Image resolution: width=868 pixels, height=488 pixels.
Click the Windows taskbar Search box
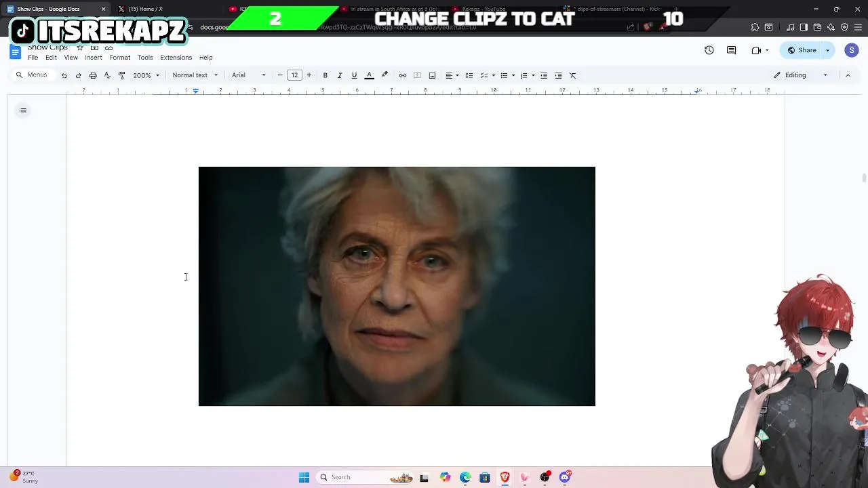pyautogui.click(x=366, y=477)
